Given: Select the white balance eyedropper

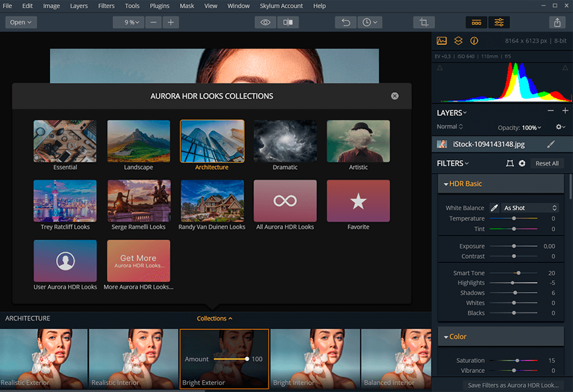Looking at the screenshot, I should pyautogui.click(x=494, y=208).
